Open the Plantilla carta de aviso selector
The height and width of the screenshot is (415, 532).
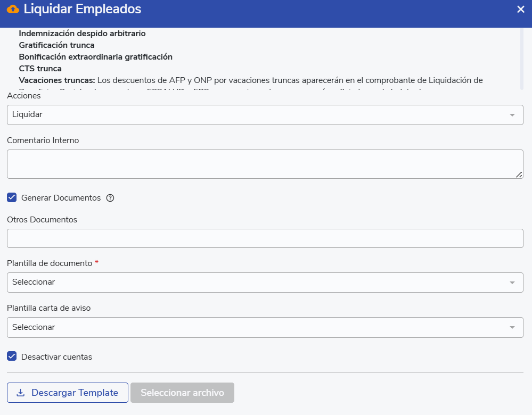[x=265, y=327]
